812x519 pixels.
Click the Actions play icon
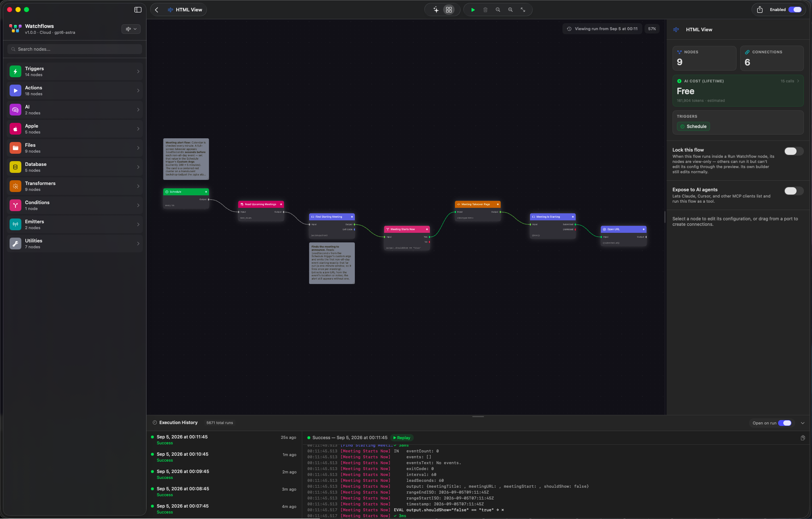point(15,90)
